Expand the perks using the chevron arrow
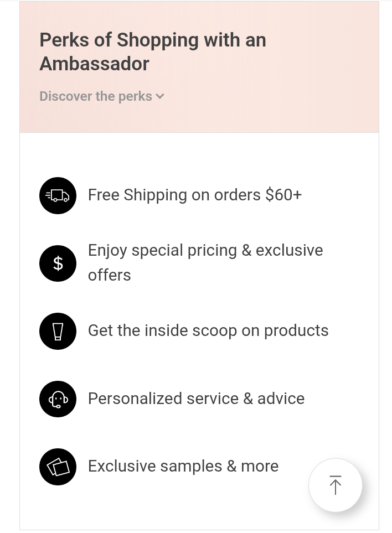 [160, 96]
